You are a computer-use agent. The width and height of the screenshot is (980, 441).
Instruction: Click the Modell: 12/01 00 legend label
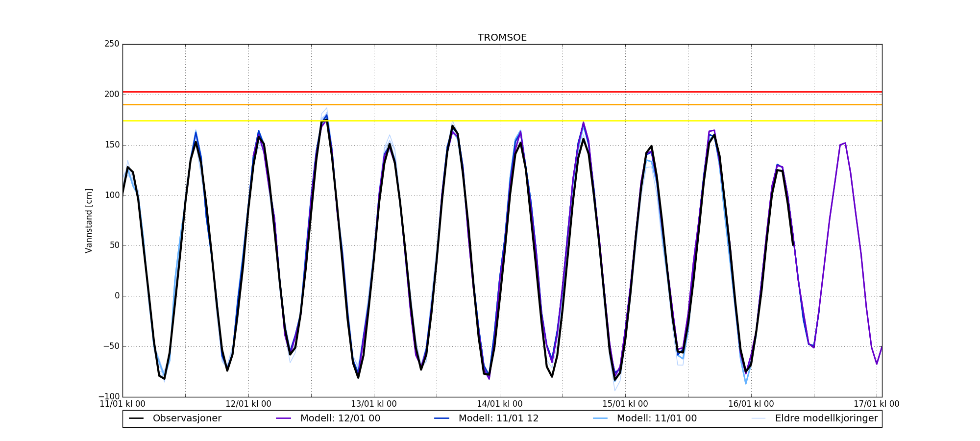click(x=340, y=418)
